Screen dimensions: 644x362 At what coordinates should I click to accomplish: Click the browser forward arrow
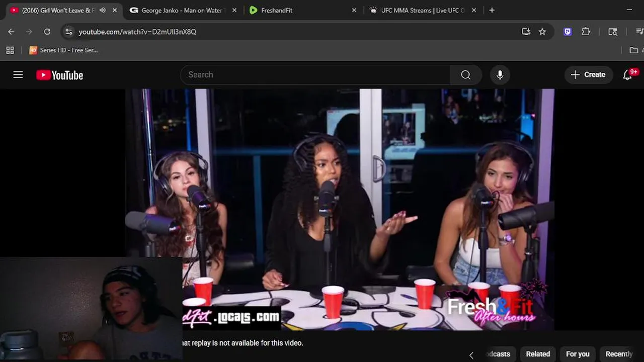pos(29,32)
